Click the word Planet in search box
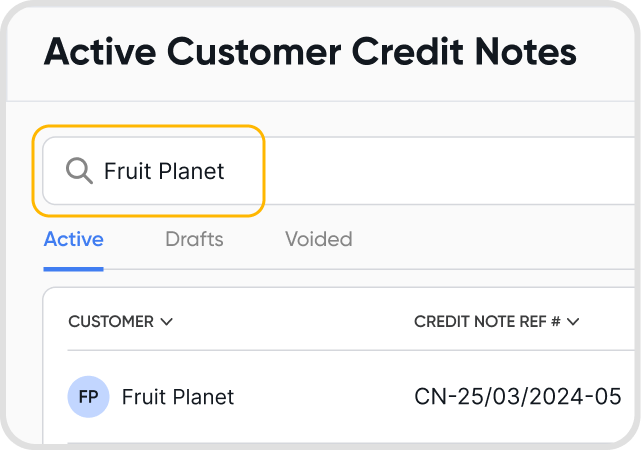 click(195, 171)
